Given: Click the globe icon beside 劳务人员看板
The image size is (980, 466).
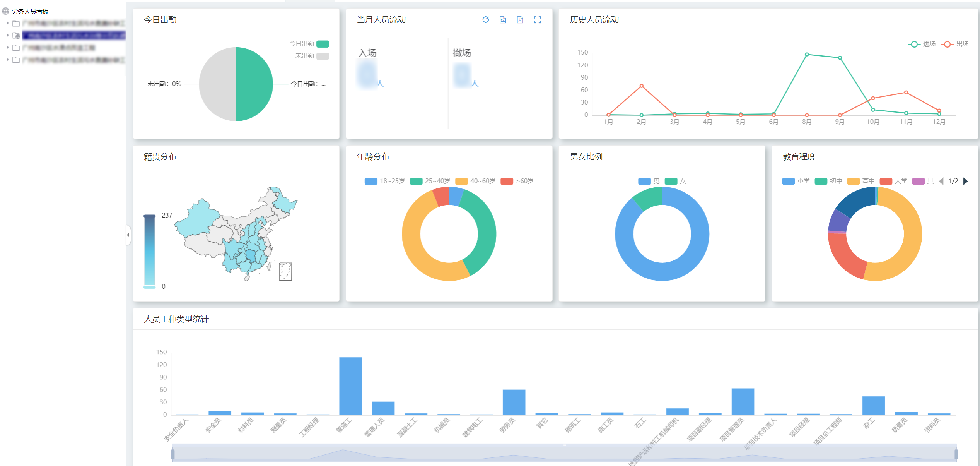Looking at the screenshot, I should [6, 11].
